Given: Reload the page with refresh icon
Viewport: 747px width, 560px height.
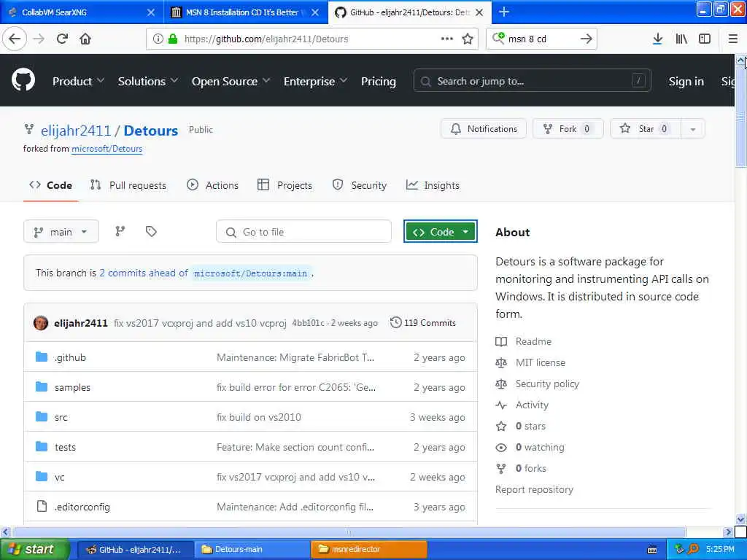Looking at the screenshot, I should point(62,39).
